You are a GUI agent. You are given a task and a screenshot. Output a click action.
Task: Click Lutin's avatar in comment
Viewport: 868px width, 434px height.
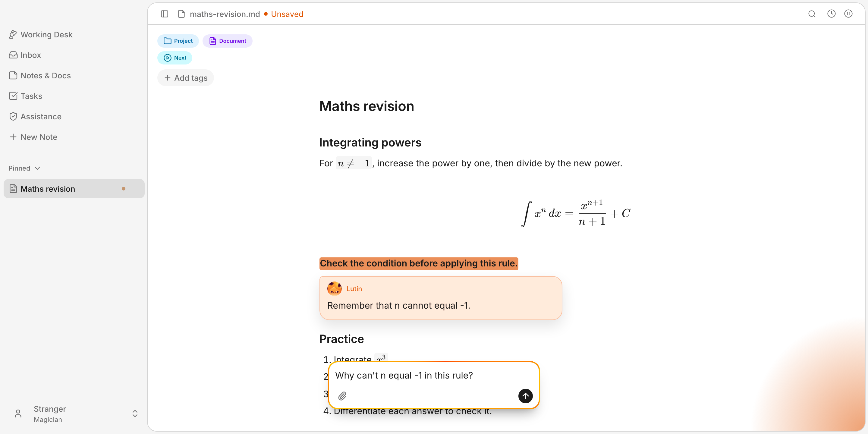pyautogui.click(x=334, y=289)
